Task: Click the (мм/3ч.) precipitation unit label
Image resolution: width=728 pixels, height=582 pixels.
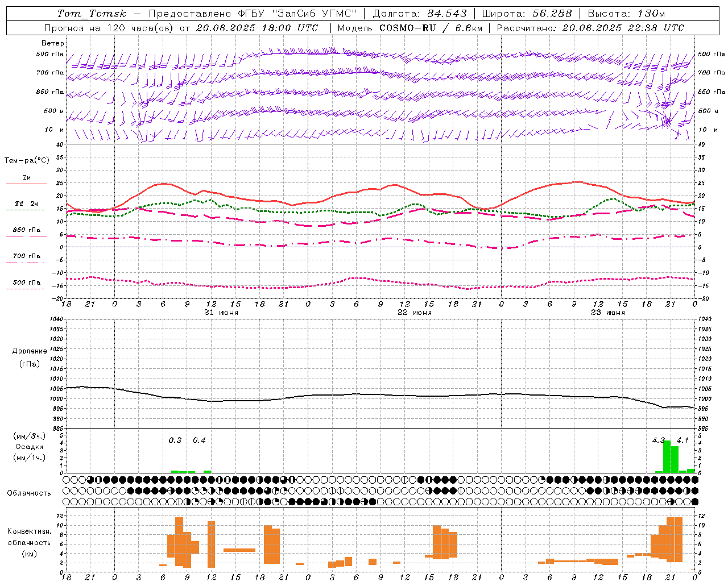Action: pos(29,436)
